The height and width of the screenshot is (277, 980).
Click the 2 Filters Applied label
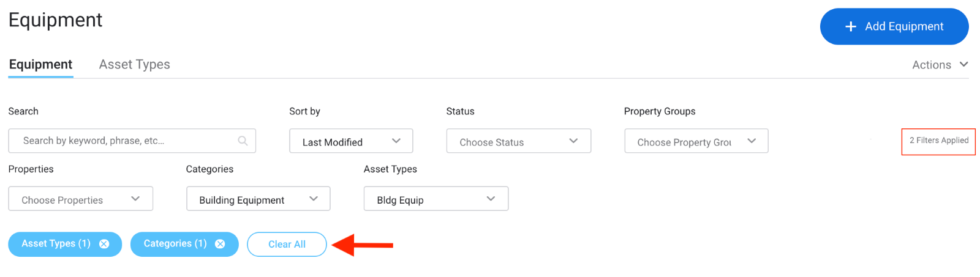click(938, 141)
